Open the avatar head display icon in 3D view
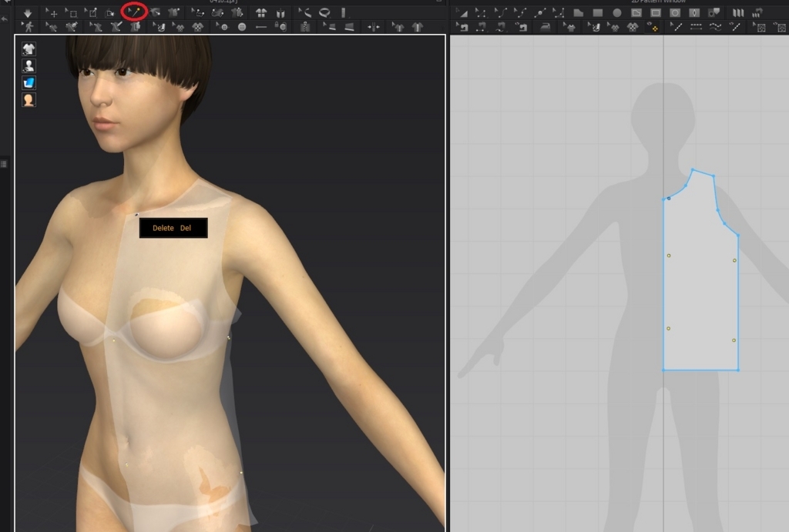Viewport: 789px width, 532px height. click(29, 100)
